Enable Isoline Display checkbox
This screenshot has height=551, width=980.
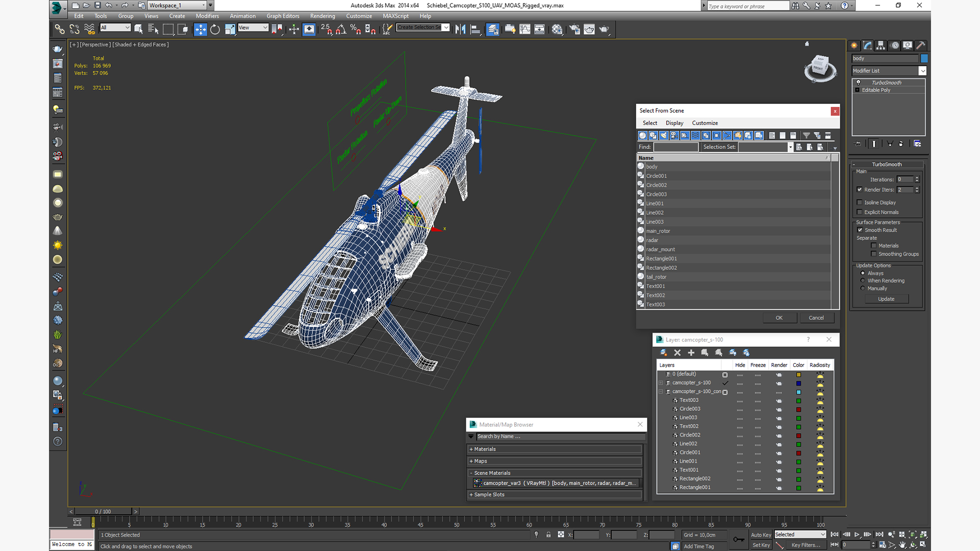pyautogui.click(x=860, y=202)
